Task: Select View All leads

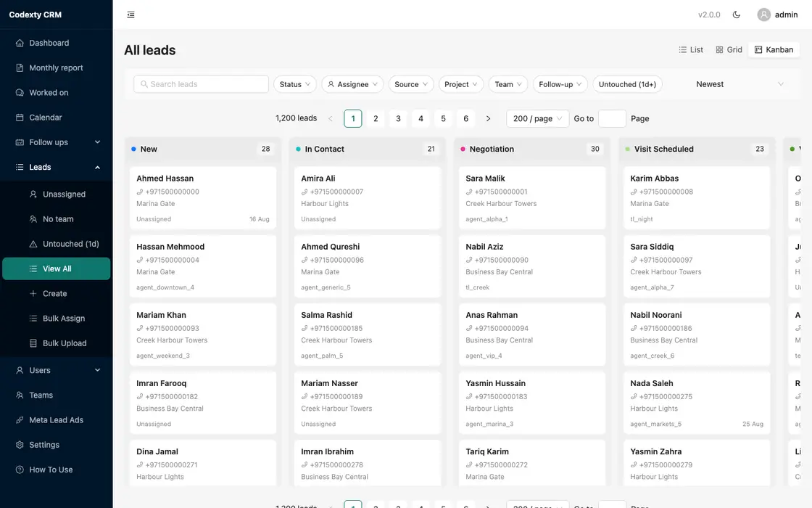Action: click(56, 269)
